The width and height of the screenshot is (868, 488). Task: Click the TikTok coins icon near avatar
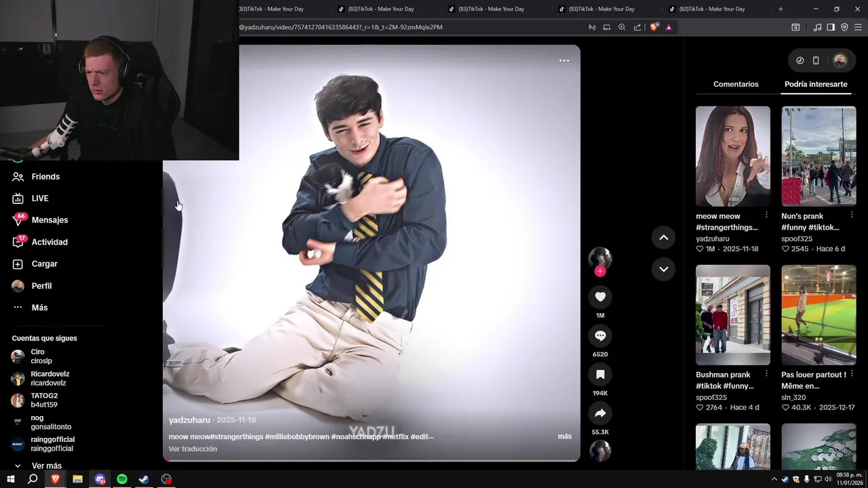pos(800,60)
